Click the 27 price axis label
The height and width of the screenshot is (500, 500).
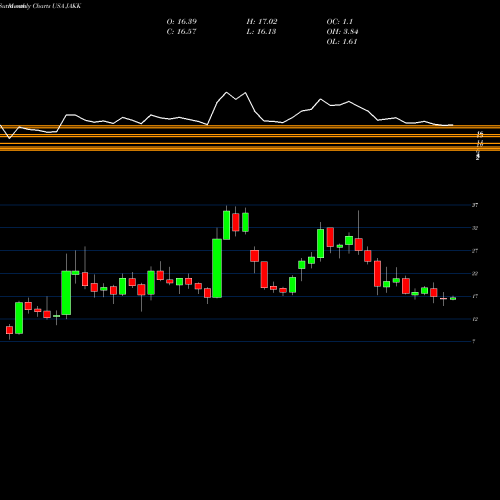(x=475, y=251)
